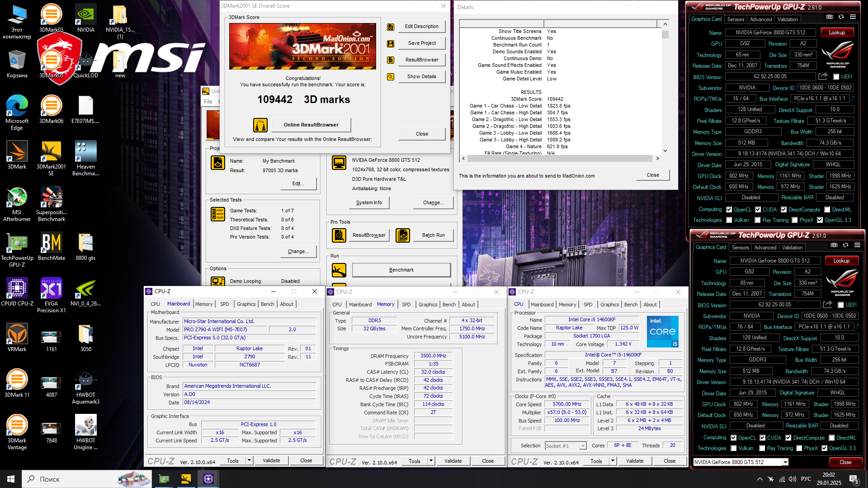Open Socket #1 selection dropdown
The image size is (868, 488).
(x=583, y=446)
